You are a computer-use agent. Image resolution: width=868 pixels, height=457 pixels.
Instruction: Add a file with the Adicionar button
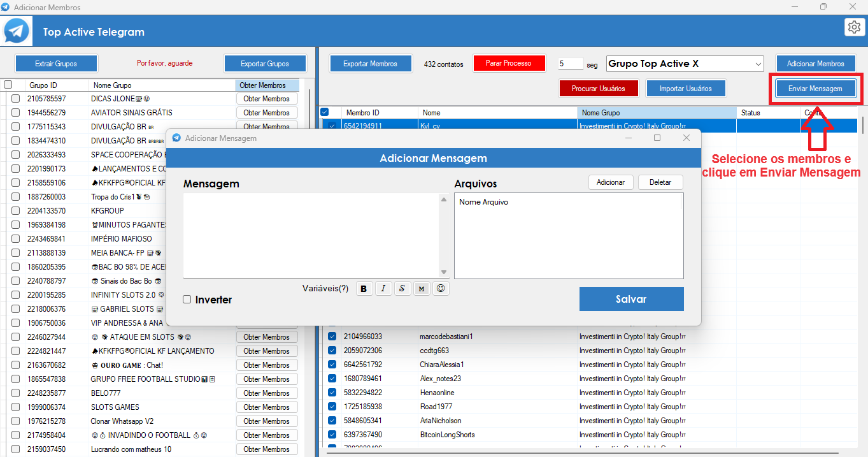click(611, 182)
